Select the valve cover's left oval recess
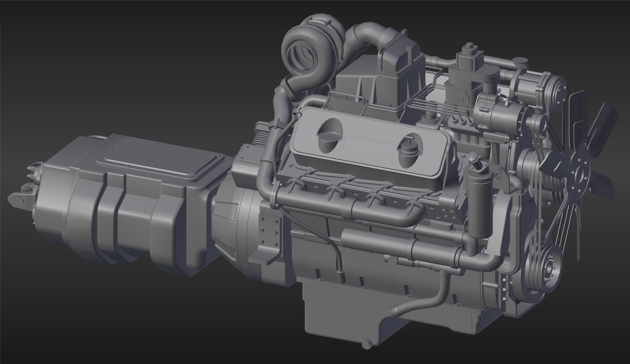The image size is (630, 364). [x=329, y=134]
